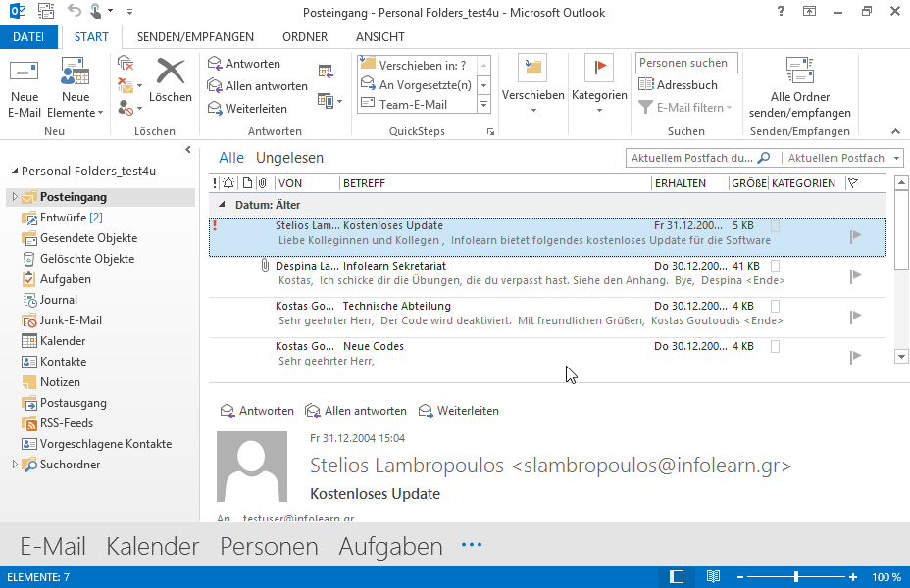
Task: Expand the QuickSteps gallery list
Action: (x=484, y=105)
